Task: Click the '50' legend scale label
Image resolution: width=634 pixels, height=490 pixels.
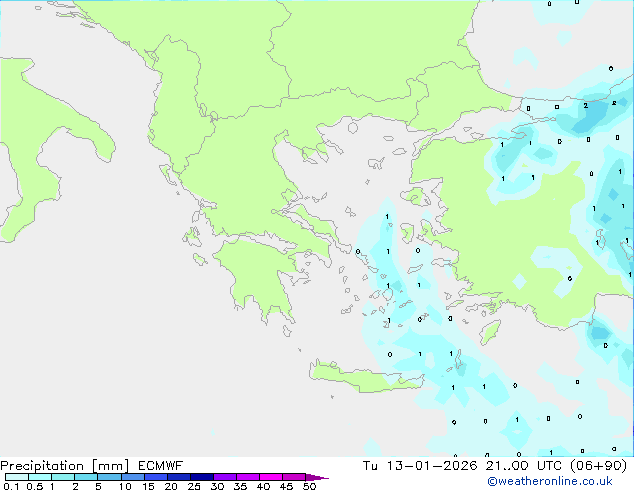Action: pyautogui.click(x=310, y=486)
